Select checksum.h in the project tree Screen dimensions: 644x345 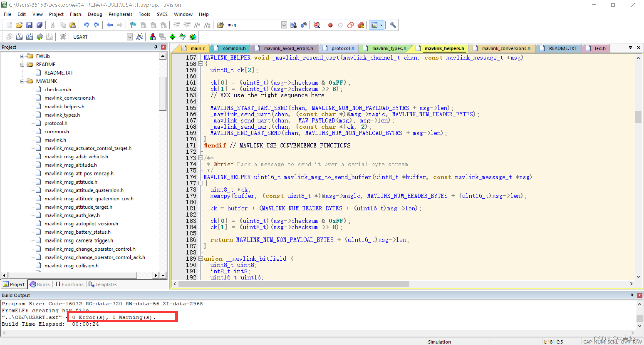click(x=58, y=90)
